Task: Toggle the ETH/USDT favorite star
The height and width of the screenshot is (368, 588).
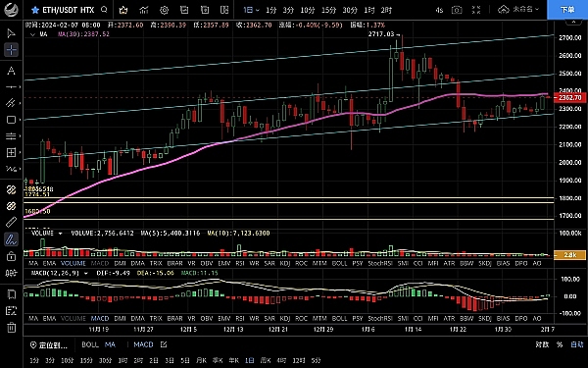Action: (x=35, y=10)
